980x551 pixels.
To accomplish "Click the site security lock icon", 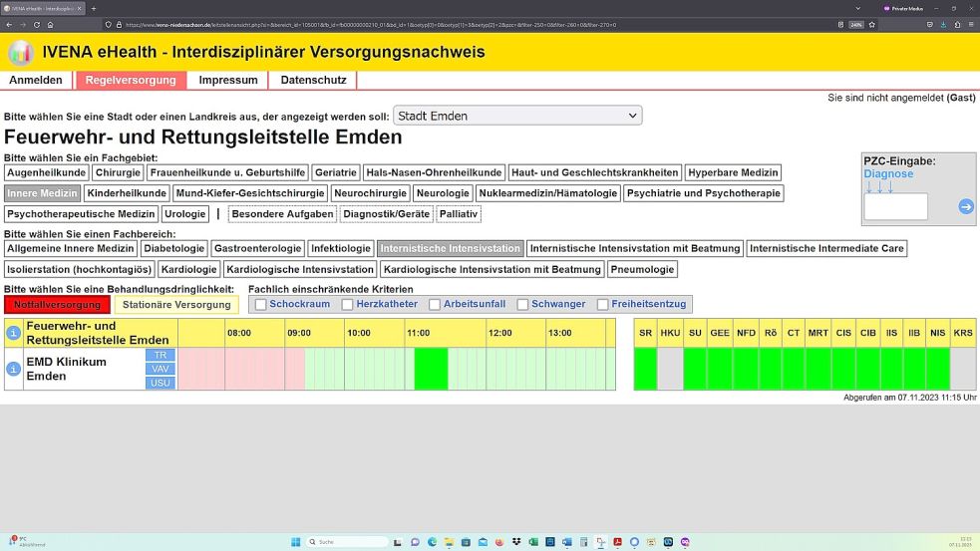I will point(119,25).
